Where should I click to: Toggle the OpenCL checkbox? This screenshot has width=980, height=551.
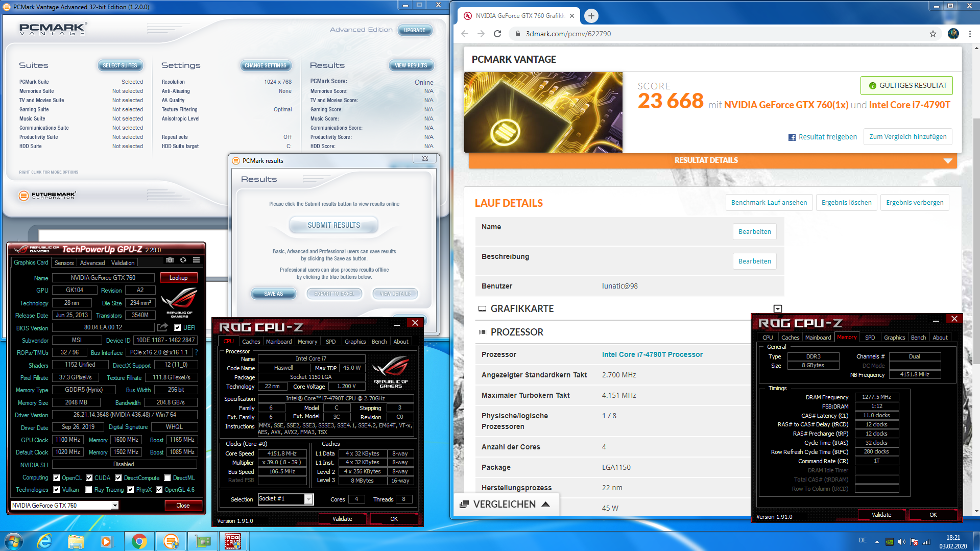pyautogui.click(x=57, y=478)
